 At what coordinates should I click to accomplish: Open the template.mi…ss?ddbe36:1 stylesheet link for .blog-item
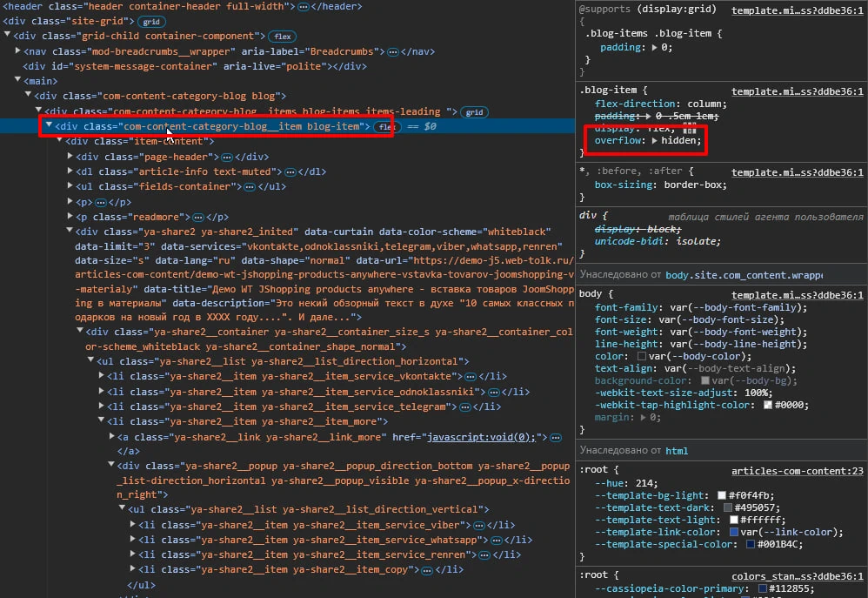point(797,91)
